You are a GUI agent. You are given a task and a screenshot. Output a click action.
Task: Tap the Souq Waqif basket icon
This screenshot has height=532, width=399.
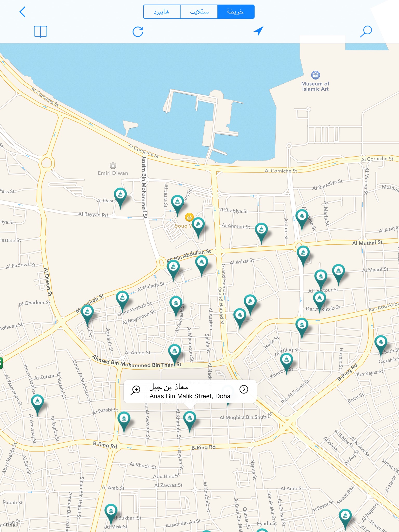pos(189,217)
